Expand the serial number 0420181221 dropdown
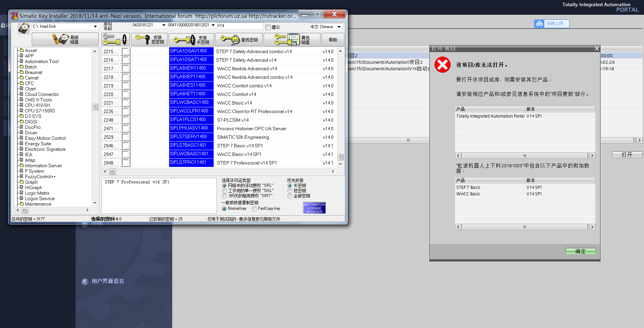 coord(164,25)
